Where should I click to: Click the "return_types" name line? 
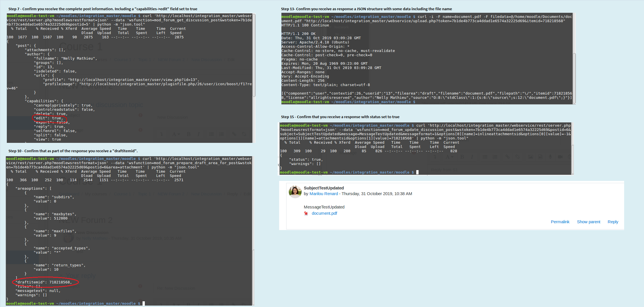pos(59,265)
